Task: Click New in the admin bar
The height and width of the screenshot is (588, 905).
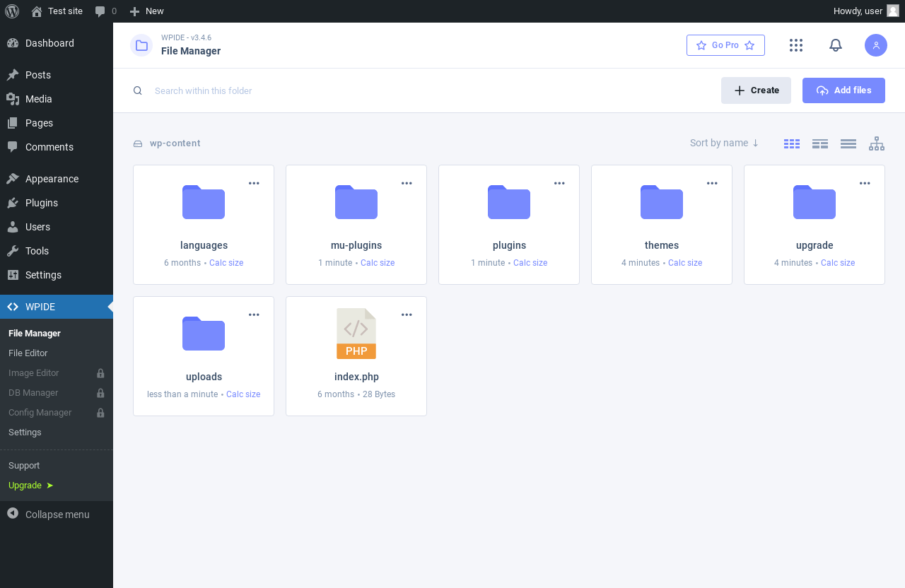Action: (146, 11)
